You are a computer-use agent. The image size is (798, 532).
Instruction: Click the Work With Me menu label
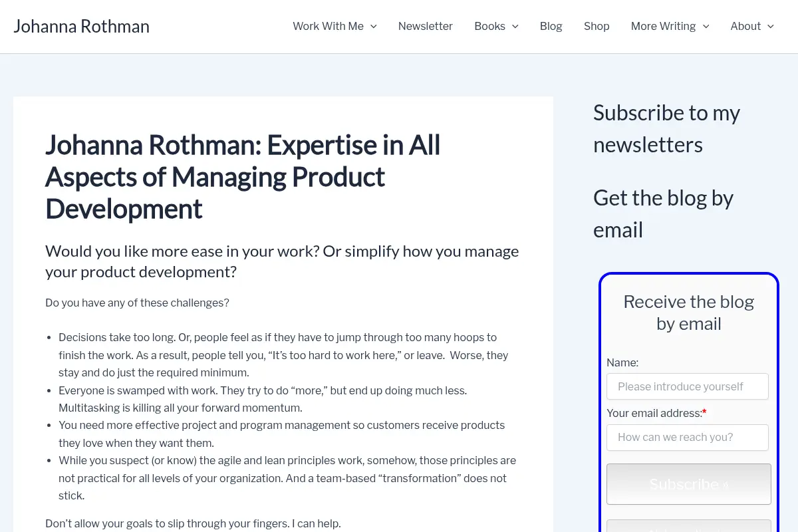pyautogui.click(x=329, y=27)
